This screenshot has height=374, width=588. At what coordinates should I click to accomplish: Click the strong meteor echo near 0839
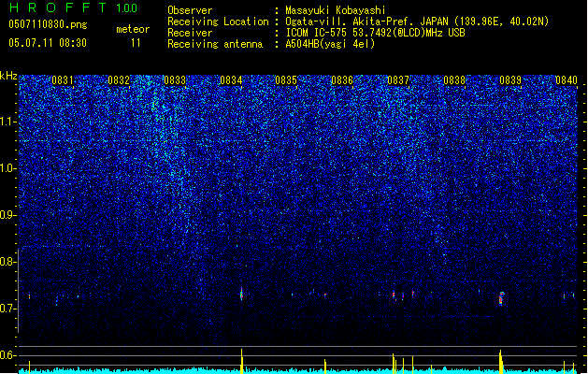point(501,298)
